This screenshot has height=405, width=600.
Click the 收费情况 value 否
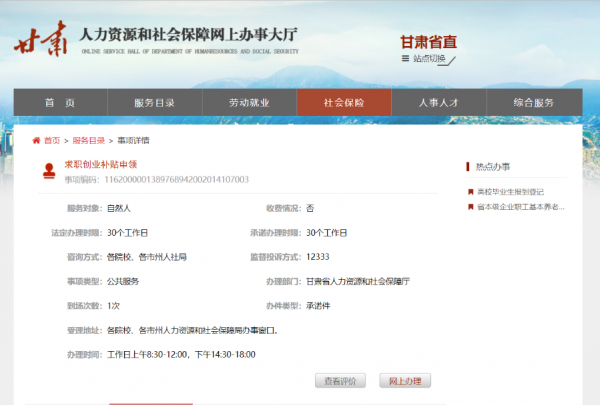tap(310, 208)
